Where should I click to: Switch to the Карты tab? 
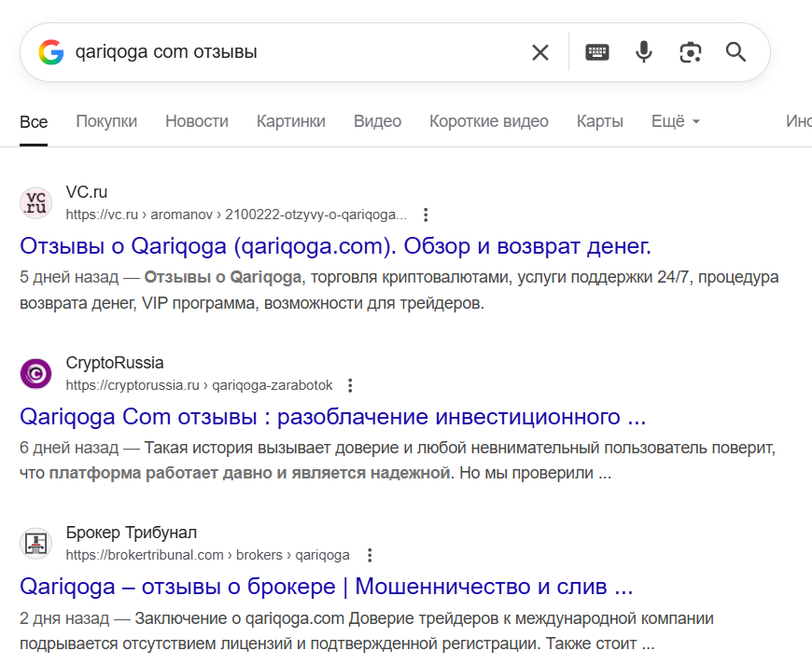[600, 121]
